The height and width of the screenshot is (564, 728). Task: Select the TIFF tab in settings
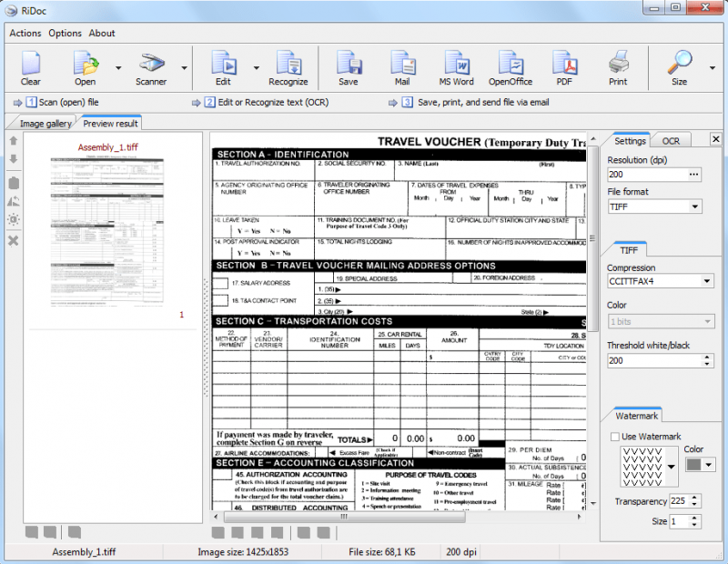tap(629, 250)
